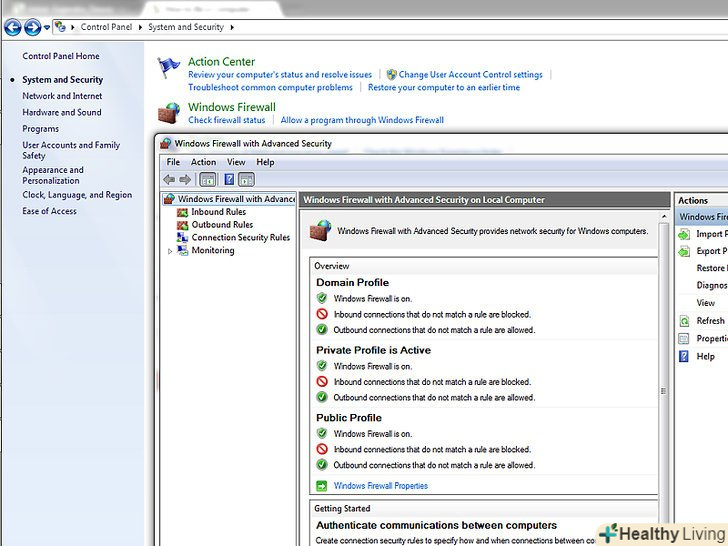728x546 pixels.
Task: Click the Help action icon in Actions pane
Action: [684, 356]
